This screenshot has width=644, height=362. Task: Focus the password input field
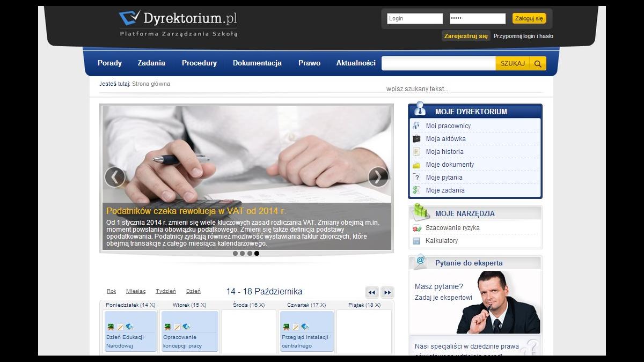point(478,18)
